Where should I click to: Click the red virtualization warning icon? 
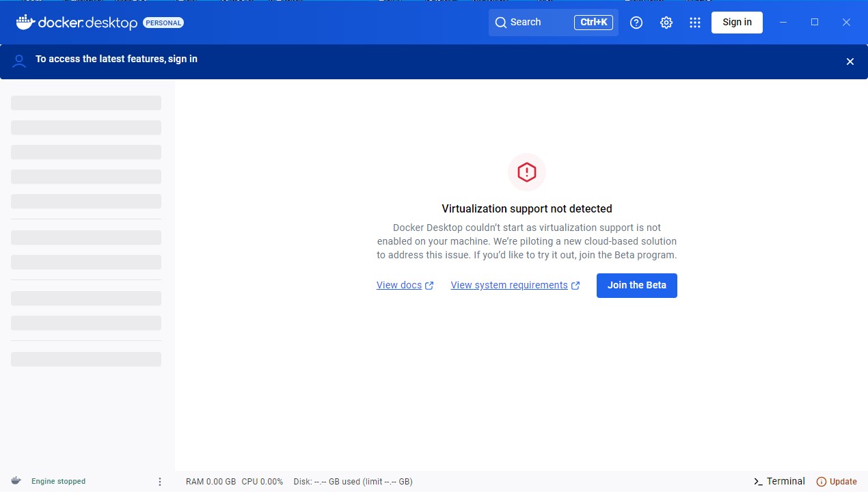(x=527, y=172)
